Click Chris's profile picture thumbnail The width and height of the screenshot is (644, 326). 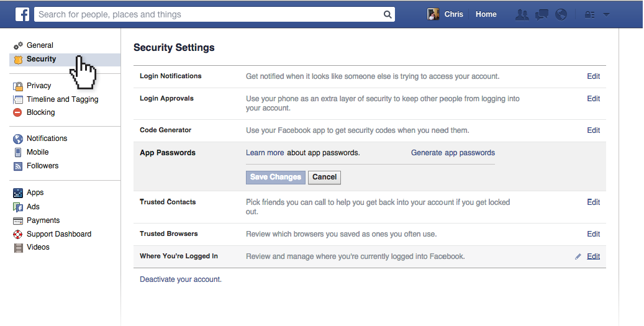(433, 14)
